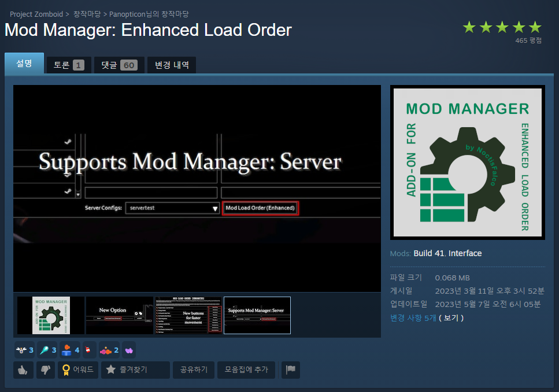This screenshot has width=559, height=392.
Task: Click the winged award reaction with count 3
Action: coord(25,350)
